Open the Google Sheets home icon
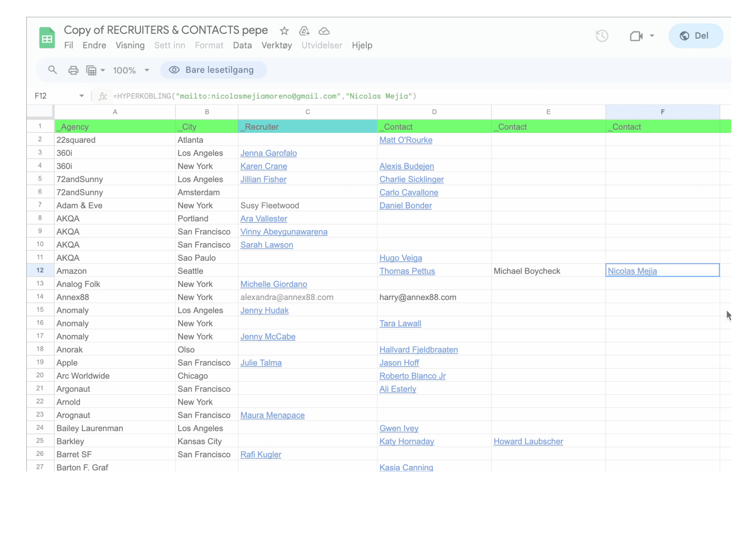756x536 pixels. (47, 38)
